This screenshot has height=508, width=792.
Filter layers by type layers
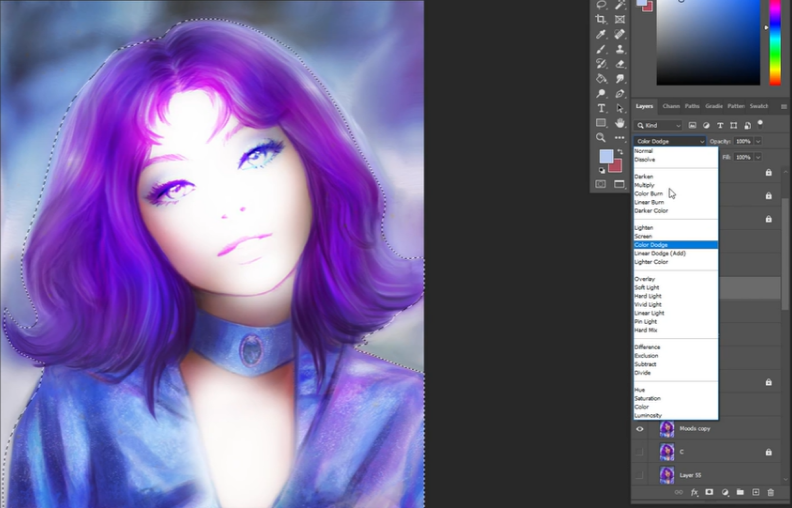point(720,125)
